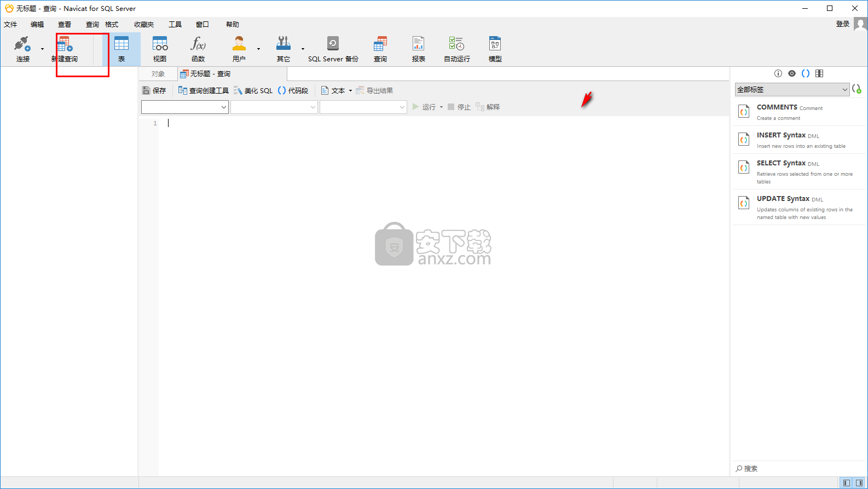
Task: Open the 视图 views section
Action: click(160, 49)
